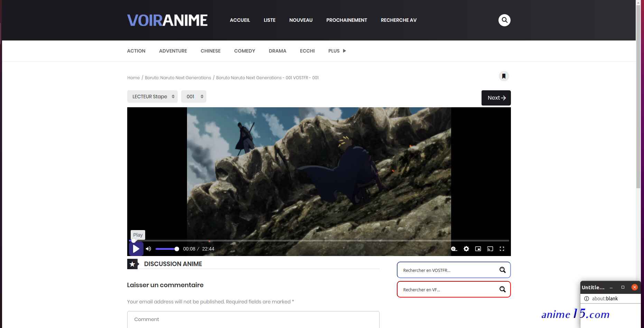Bookmark this episode with the bookmark icon
The width and height of the screenshot is (644, 328).
tap(504, 76)
